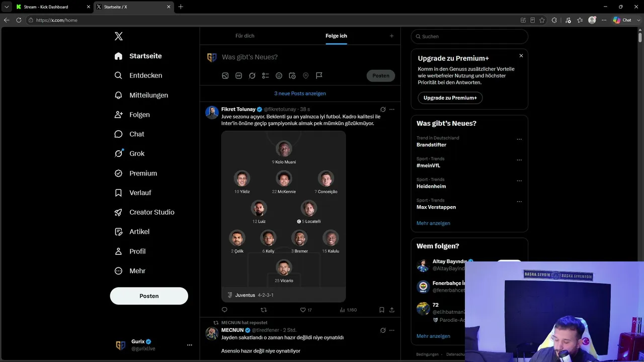Repost Fikret Tolunay's post
This screenshot has height=362, width=644.
coord(263,310)
